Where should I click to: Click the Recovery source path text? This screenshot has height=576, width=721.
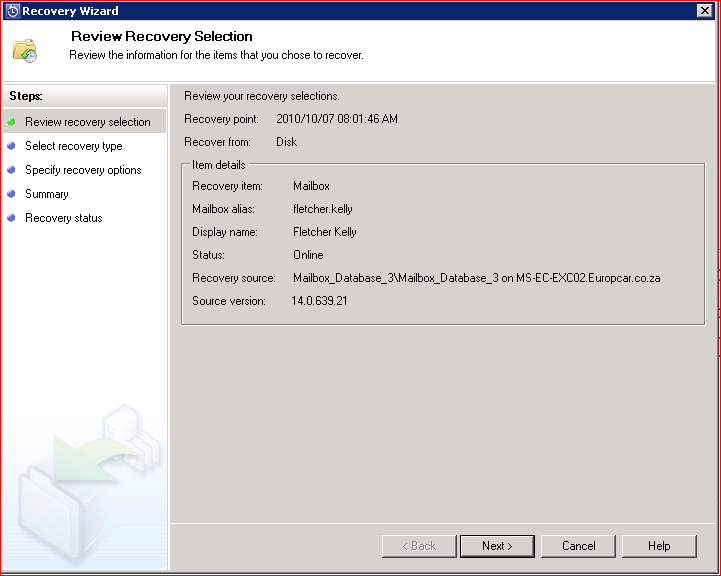point(476,278)
